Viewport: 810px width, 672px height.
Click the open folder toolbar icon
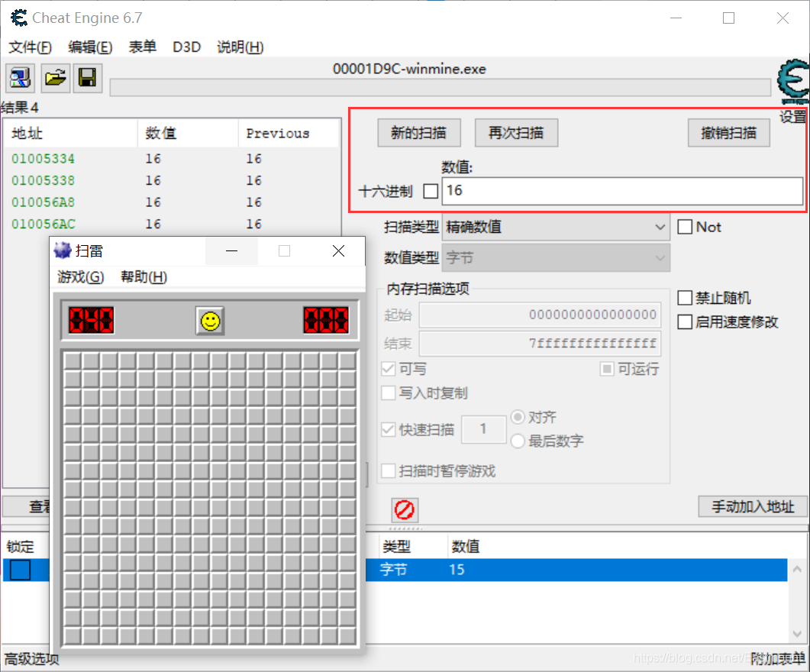55,78
